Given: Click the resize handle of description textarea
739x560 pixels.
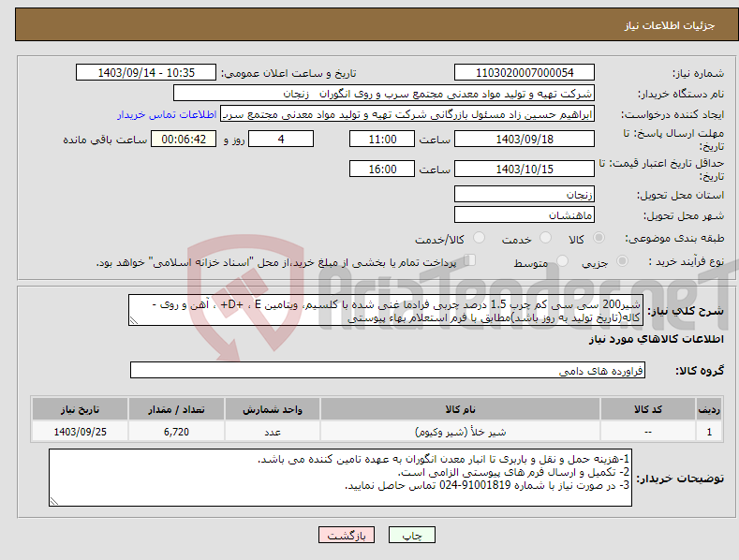Looking at the screenshot, I should [x=134, y=320].
